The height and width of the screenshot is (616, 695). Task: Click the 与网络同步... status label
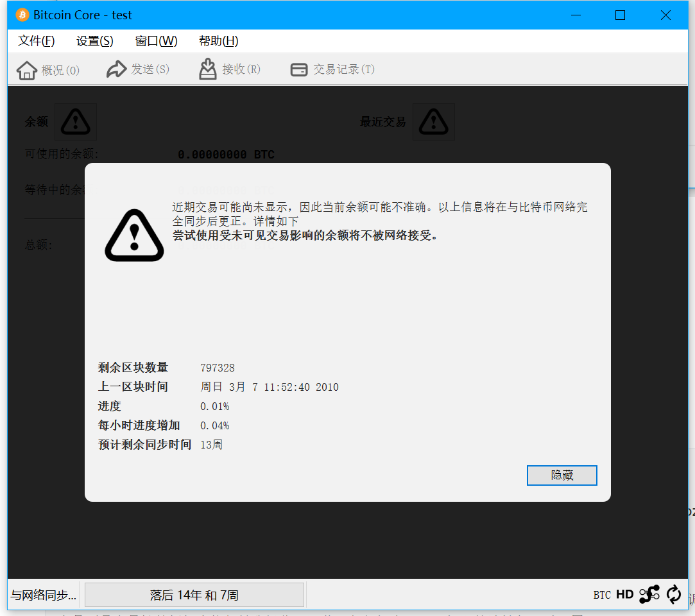pyautogui.click(x=44, y=595)
